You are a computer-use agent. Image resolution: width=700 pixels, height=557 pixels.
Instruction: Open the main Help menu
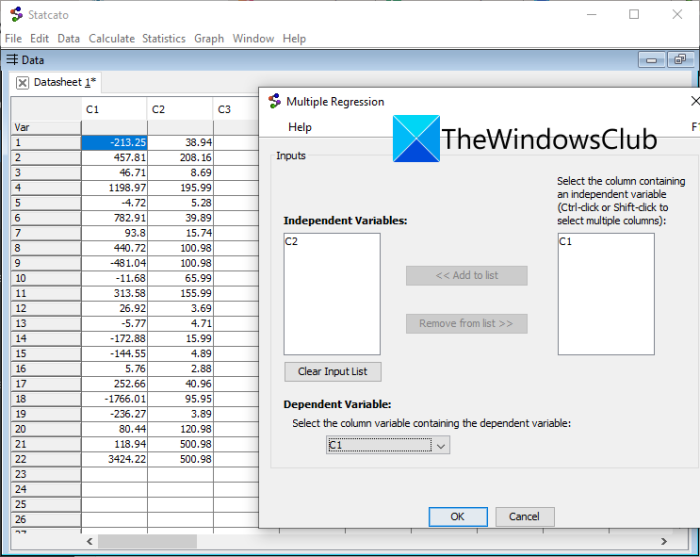[294, 38]
